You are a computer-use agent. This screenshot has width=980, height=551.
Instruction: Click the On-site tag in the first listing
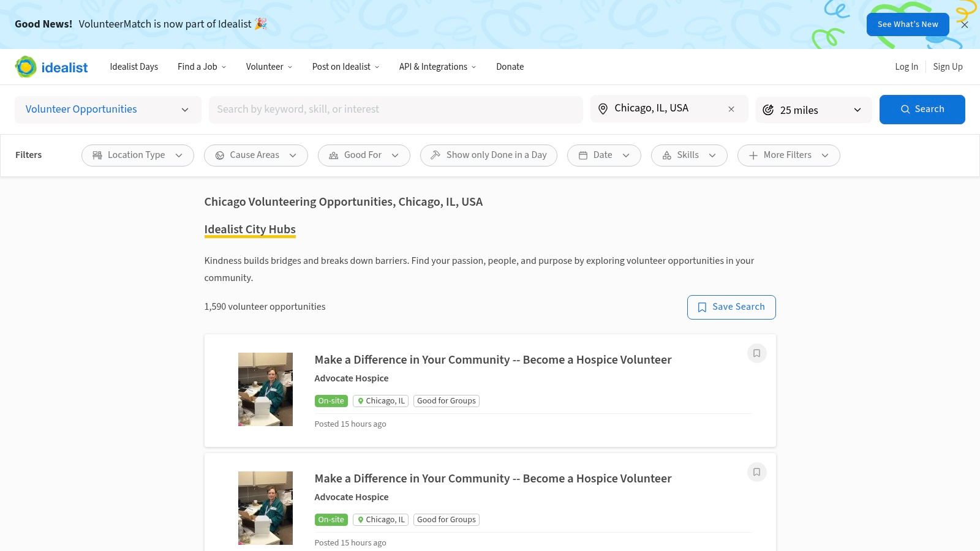331,401
